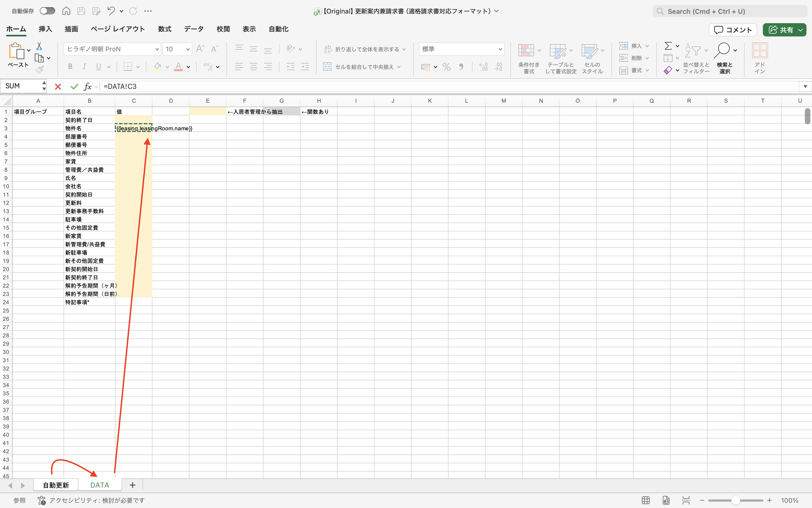Click the fx insert function icon
812x508 pixels.
pos(88,87)
